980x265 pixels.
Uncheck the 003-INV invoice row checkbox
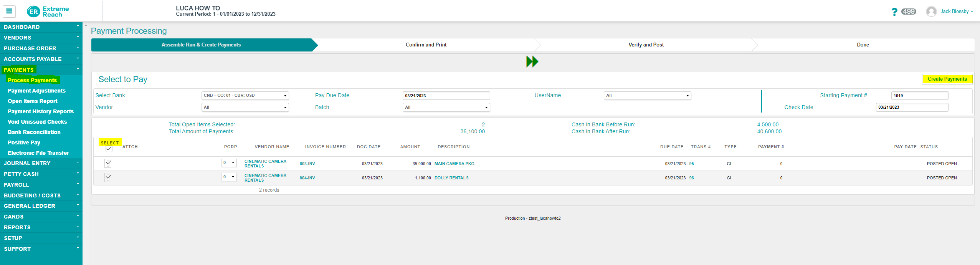108,163
